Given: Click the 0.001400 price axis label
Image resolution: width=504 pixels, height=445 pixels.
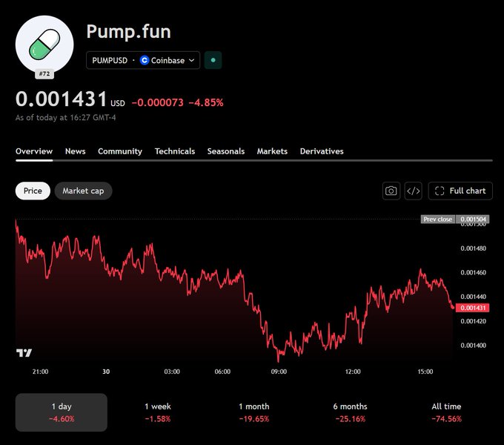Looking at the screenshot, I should click(x=473, y=346).
